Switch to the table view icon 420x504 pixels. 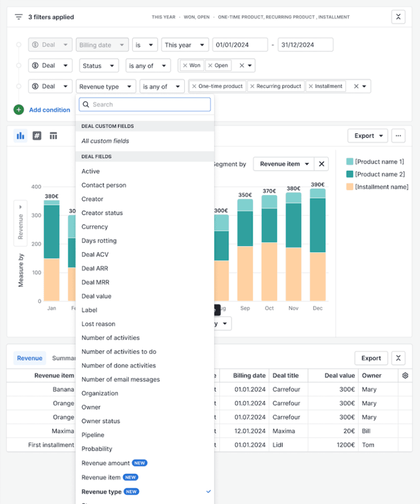point(53,135)
